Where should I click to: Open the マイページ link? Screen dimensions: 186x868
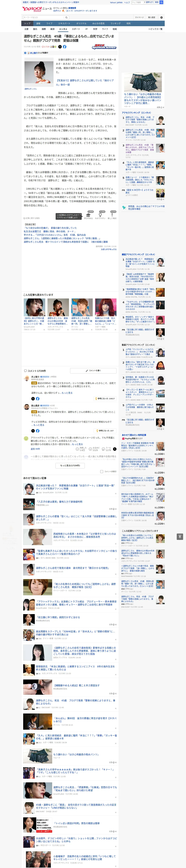[x=139, y=17]
